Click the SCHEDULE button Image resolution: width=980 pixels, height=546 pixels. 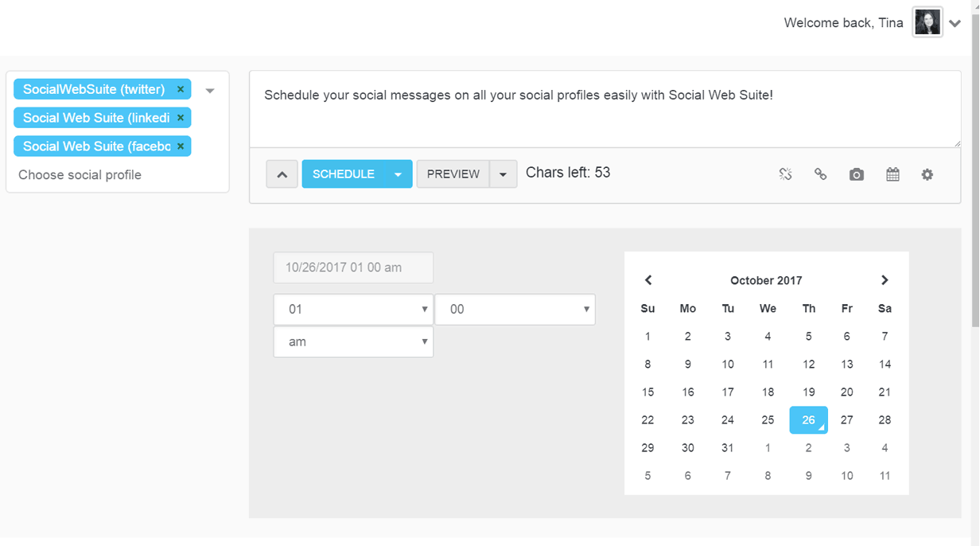[x=343, y=174]
